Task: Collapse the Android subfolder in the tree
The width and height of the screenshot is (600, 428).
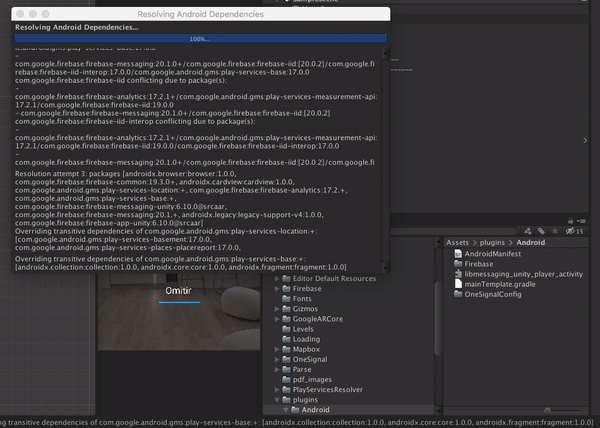Action: point(285,410)
